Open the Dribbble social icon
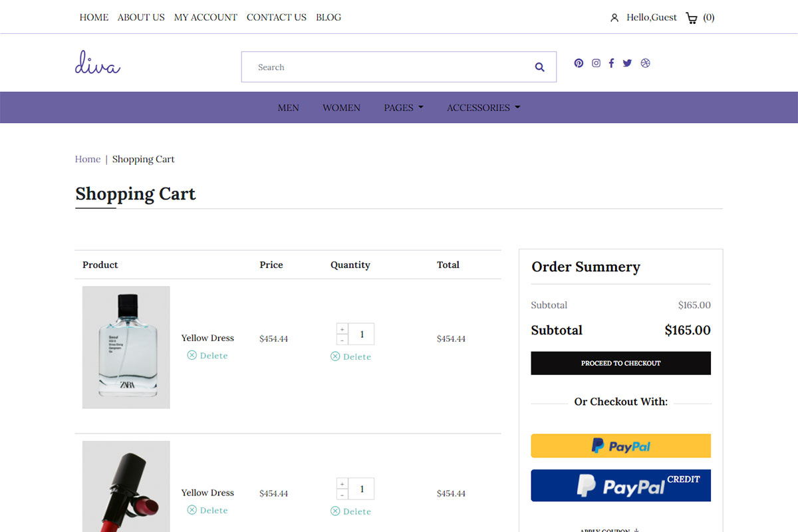Screen dimensions: 798x532 tap(645, 63)
